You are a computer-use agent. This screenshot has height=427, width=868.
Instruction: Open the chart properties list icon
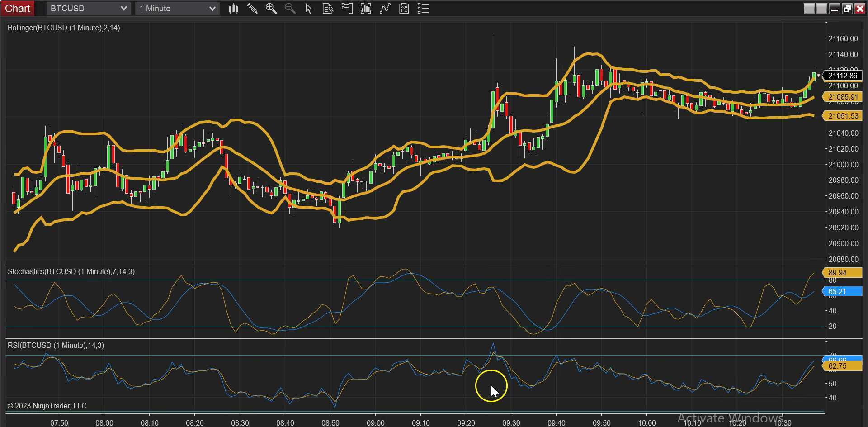423,9
